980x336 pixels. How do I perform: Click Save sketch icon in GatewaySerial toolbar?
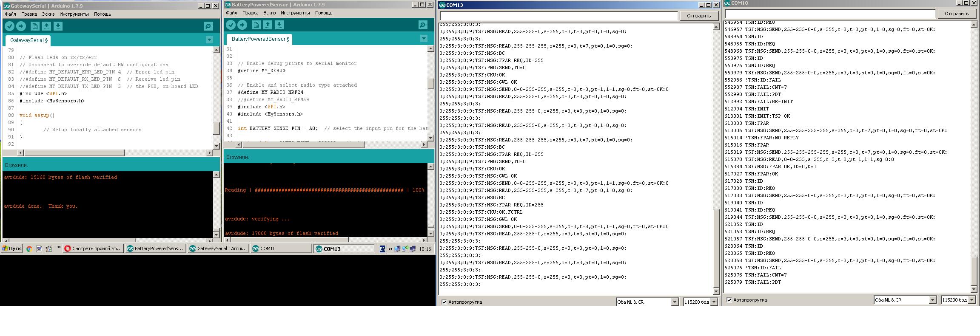click(x=58, y=26)
